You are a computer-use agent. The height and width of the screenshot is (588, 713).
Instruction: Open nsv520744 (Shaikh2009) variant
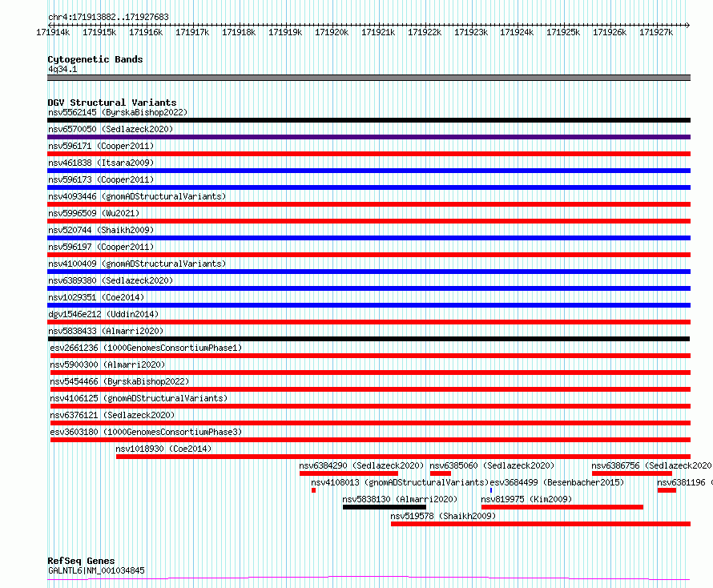101,230
